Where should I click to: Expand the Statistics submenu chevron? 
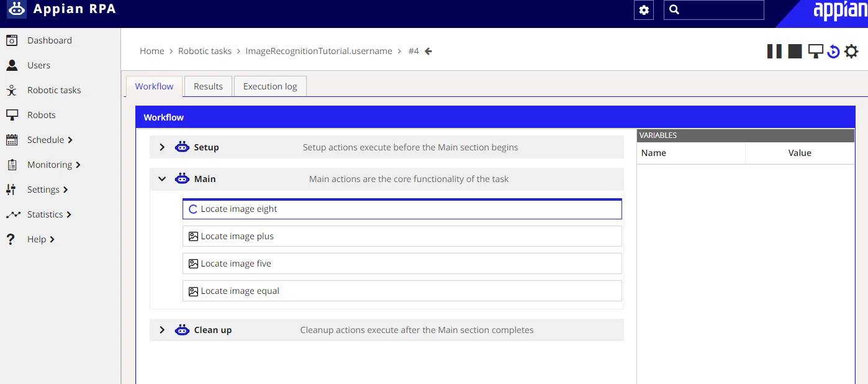click(x=69, y=214)
